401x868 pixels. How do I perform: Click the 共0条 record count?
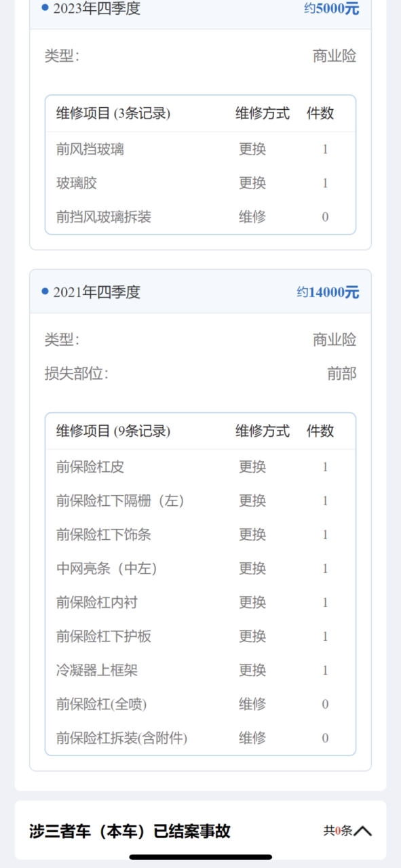click(x=338, y=831)
